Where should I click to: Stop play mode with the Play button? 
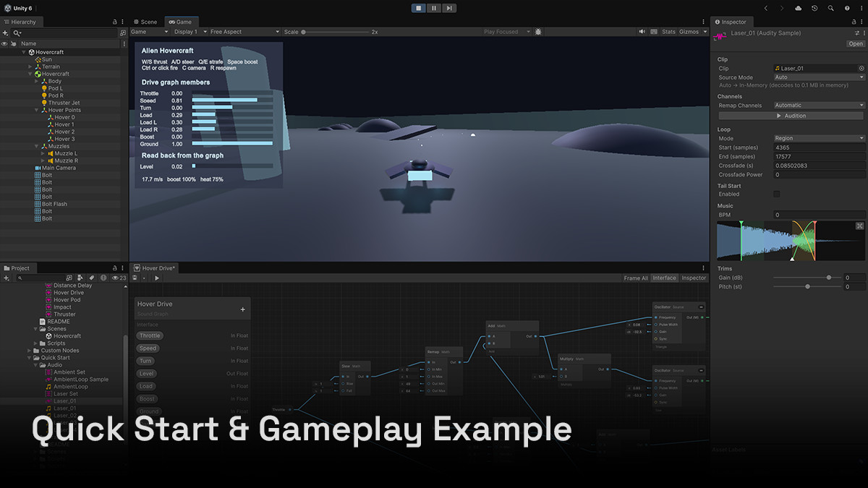click(x=418, y=8)
